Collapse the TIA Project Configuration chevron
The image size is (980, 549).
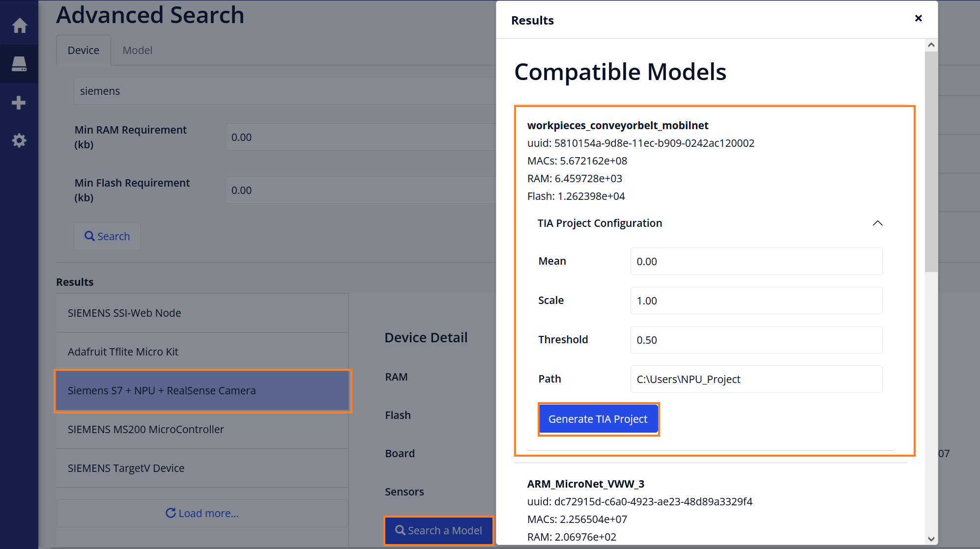pos(877,223)
